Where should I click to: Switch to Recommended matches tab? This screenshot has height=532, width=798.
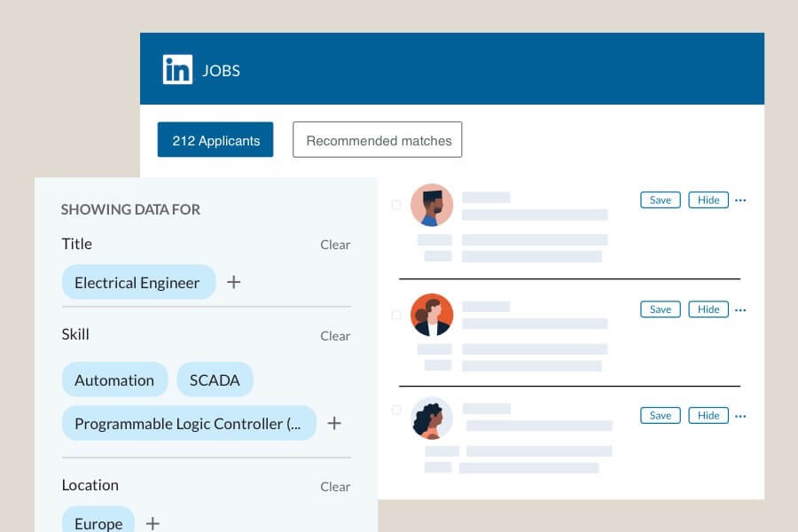point(377,139)
